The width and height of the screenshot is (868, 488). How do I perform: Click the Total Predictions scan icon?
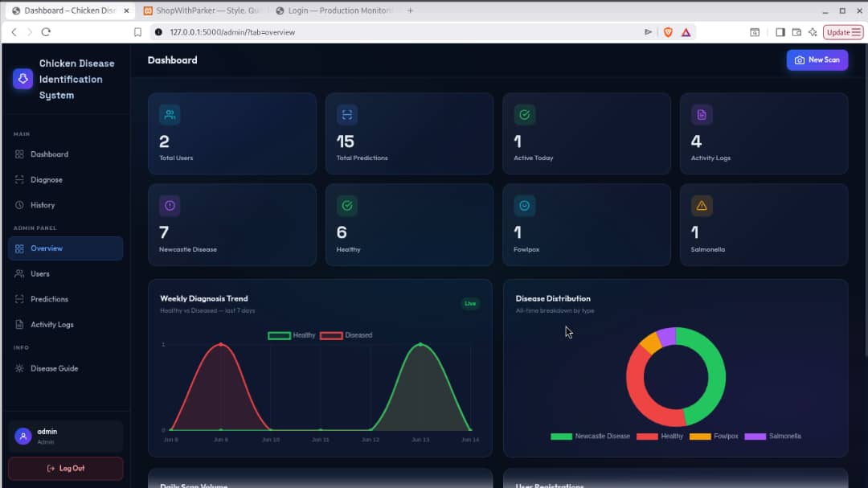(347, 115)
